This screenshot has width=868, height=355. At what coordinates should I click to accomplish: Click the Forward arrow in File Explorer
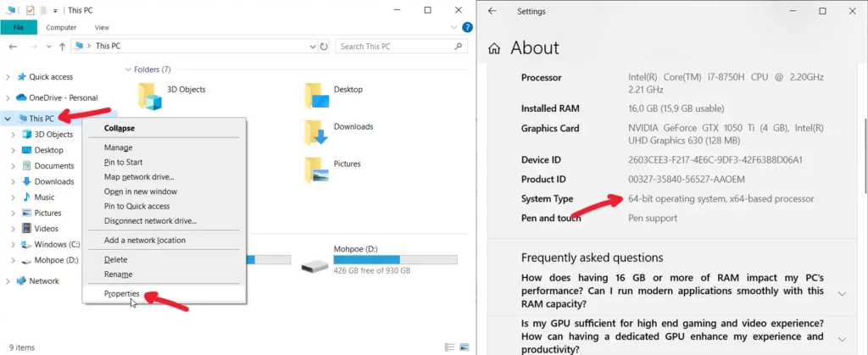[33, 47]
